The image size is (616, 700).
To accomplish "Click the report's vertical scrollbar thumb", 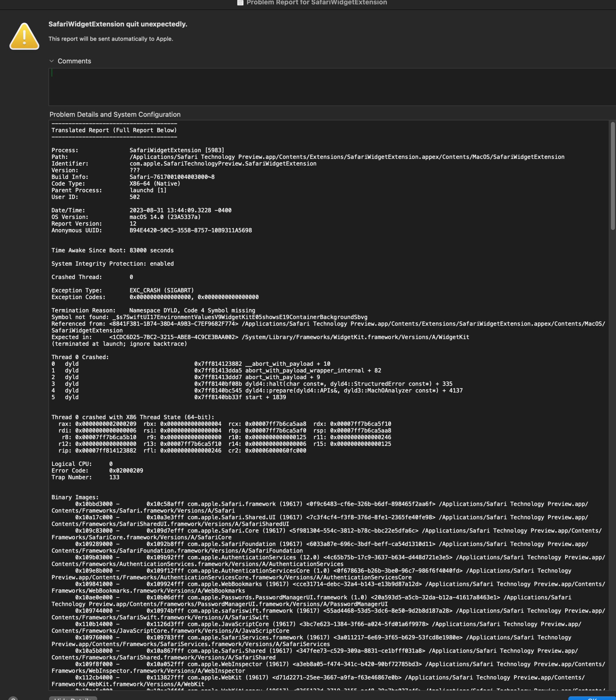I will [x=613, y=176].
